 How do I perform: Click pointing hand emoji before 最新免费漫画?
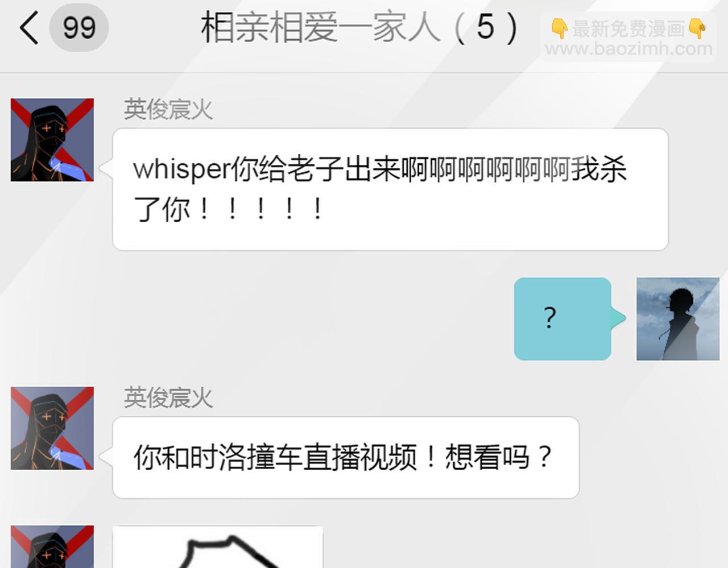click(x=559, y=28)
